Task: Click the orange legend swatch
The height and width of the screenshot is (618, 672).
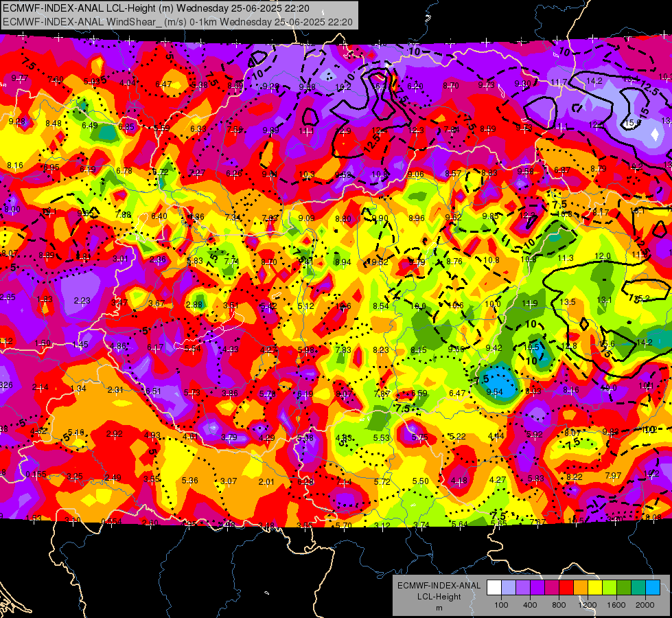Action: (x=581, y=588)
